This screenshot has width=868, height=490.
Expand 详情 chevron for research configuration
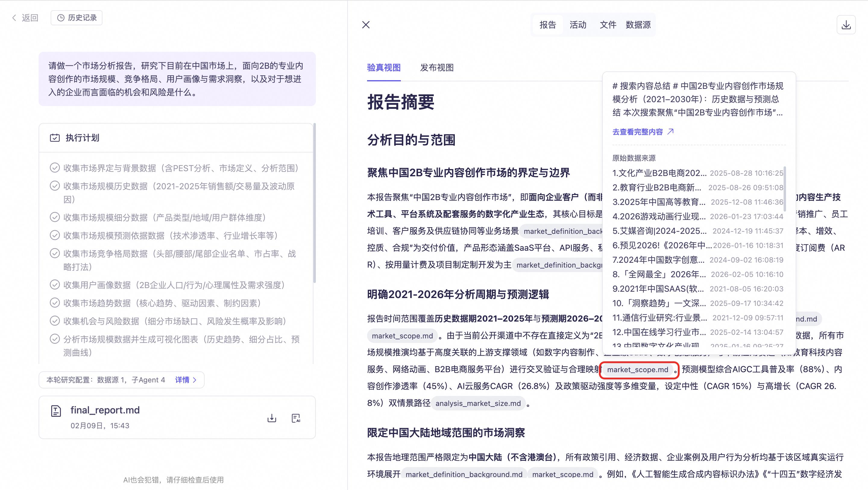194,380
